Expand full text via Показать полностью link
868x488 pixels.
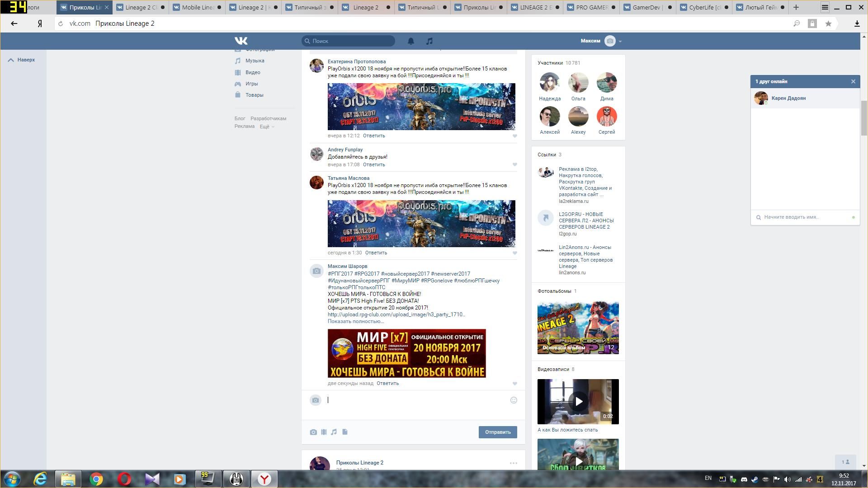point(355,321)
